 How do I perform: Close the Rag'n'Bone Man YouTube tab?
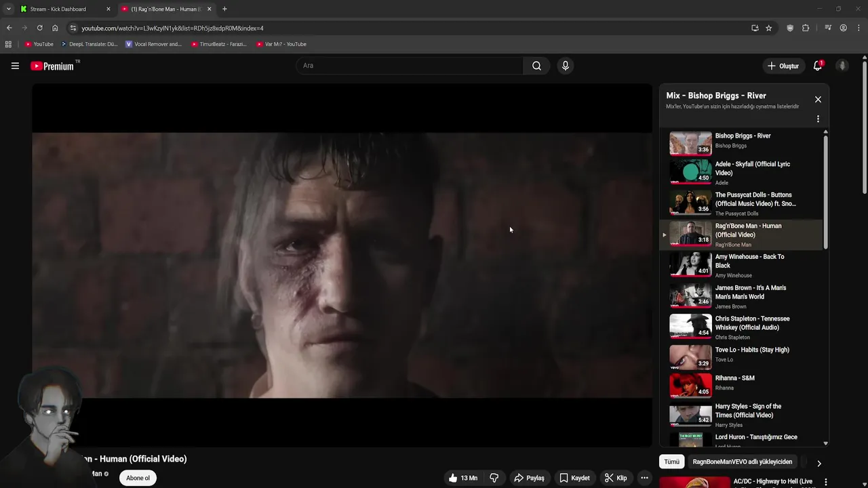pos(209,9)
